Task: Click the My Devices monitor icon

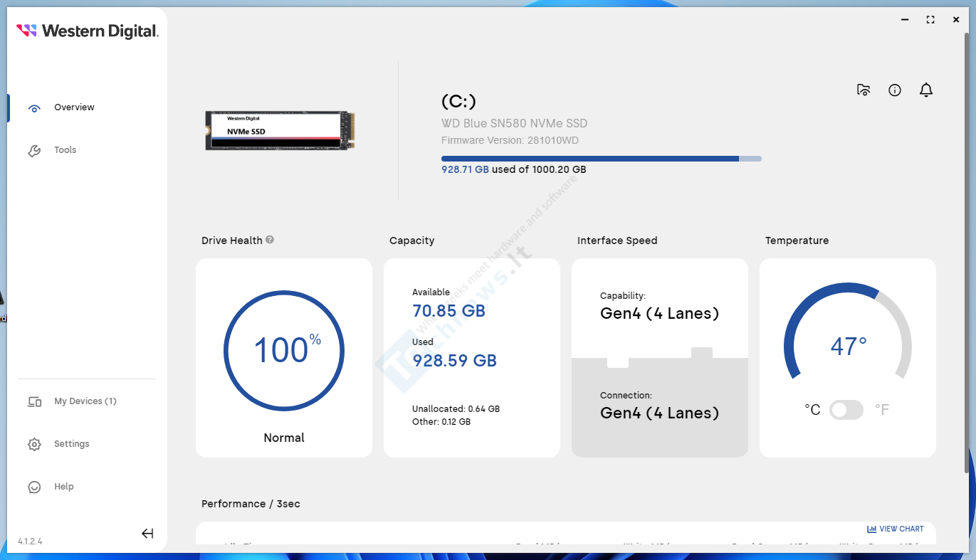Action: 34,402
